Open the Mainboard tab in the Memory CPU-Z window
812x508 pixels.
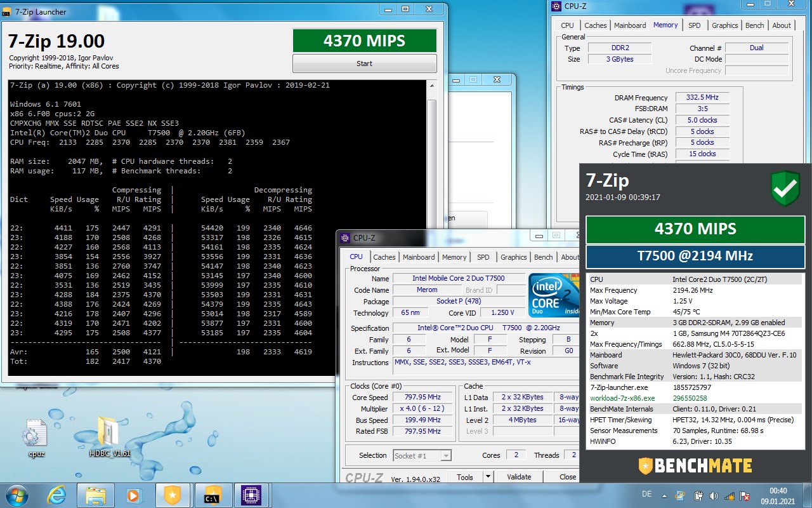[630, 25]
